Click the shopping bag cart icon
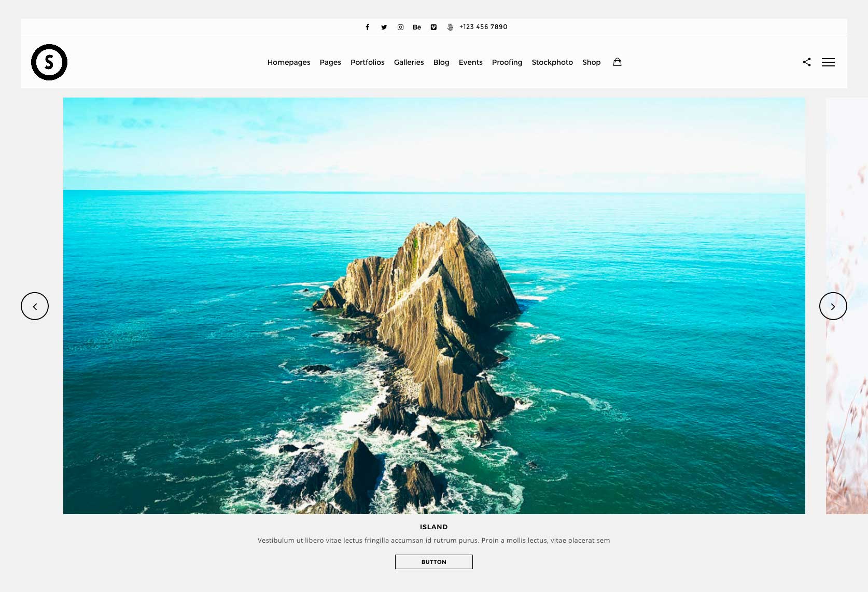Screen dimensions: 868x592 point(617,62)
